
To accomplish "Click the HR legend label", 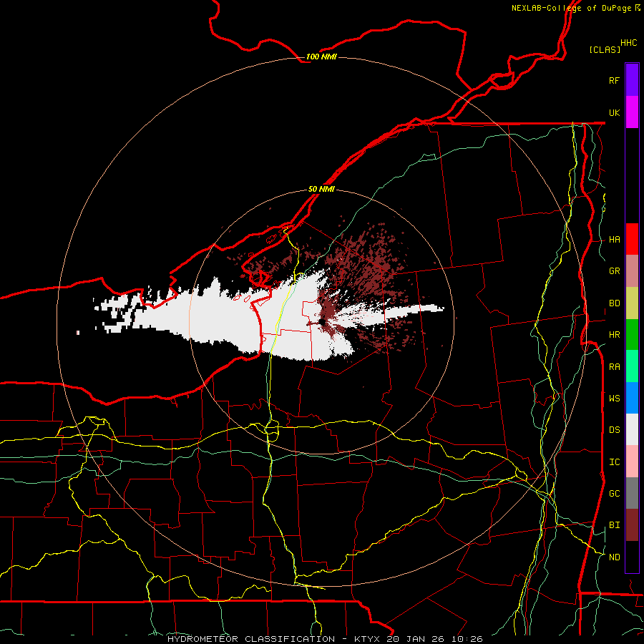I will [x=614, y=335].
